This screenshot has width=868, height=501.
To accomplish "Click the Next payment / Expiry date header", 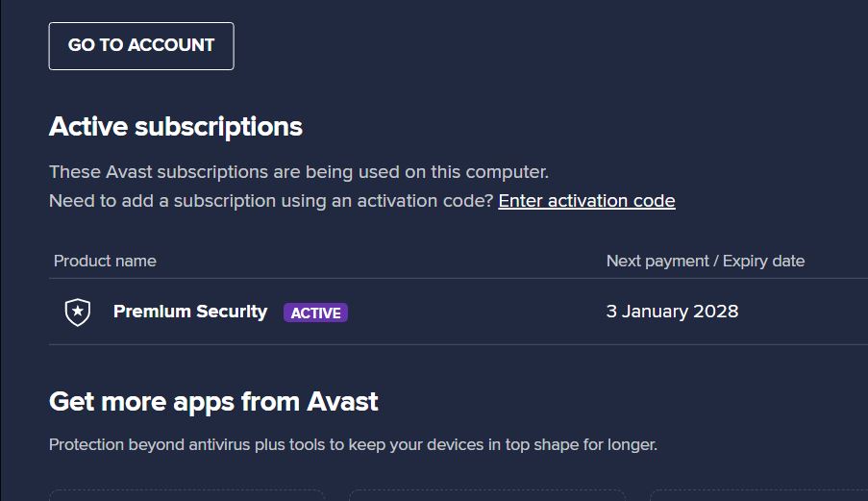I will pos(705,261).
